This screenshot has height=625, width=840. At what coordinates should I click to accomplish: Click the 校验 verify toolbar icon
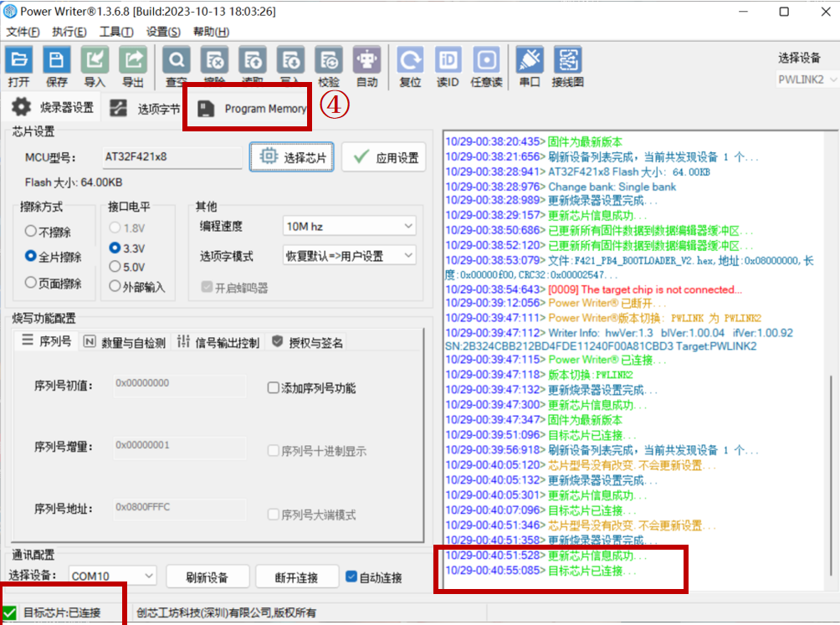tap(329, 59)
